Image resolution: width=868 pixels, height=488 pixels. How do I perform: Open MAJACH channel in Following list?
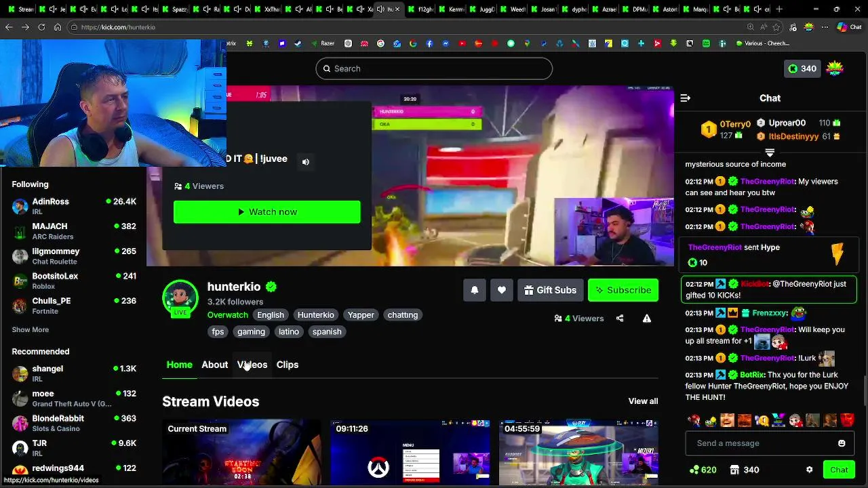click(x=74, y=231)
